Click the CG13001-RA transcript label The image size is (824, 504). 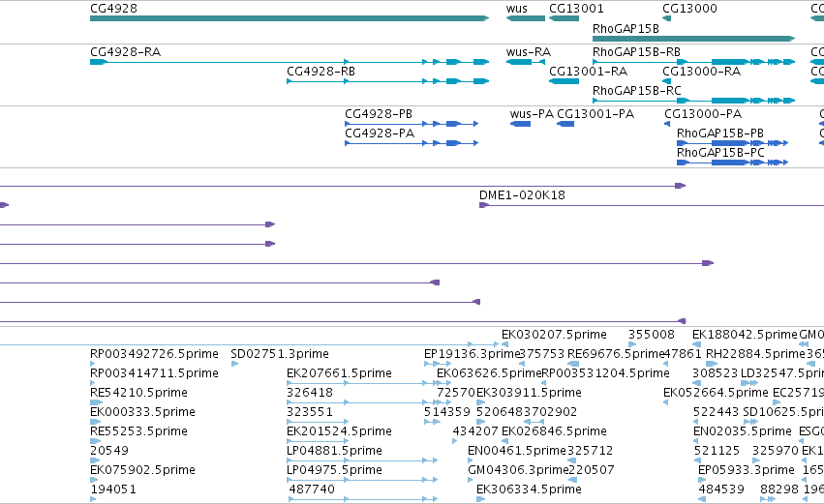(588, 72)
